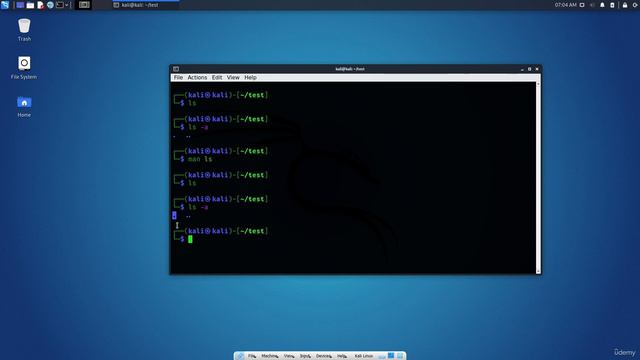Viewport: 640px width, 360px height.
Task: Click the show desktop panel icon
Action: [20, 5]
